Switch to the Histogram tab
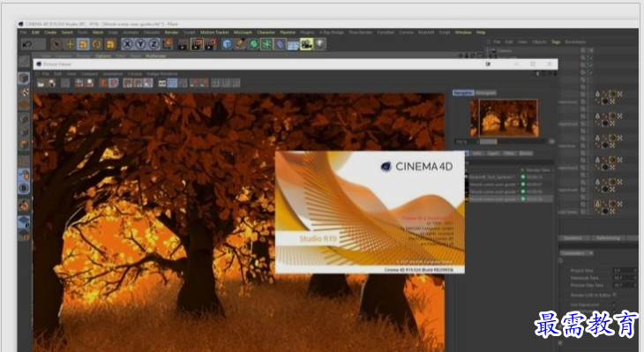The image size is (644, 352). tap(486, 93)
